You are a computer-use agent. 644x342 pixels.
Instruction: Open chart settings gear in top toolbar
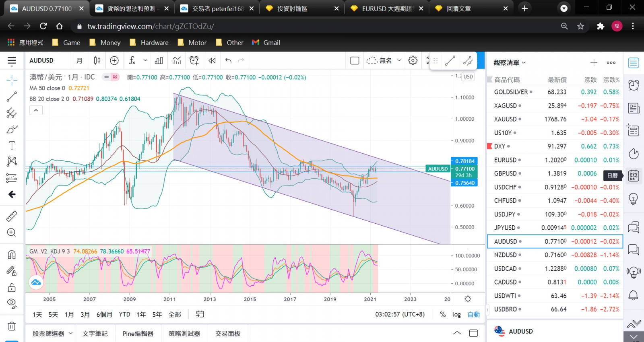coord(413,60)
